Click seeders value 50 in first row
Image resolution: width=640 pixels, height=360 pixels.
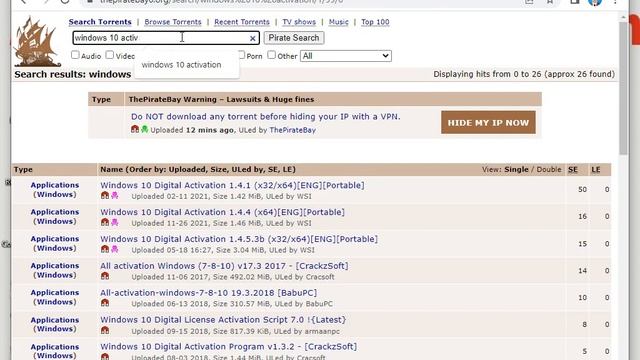point(582,190)
